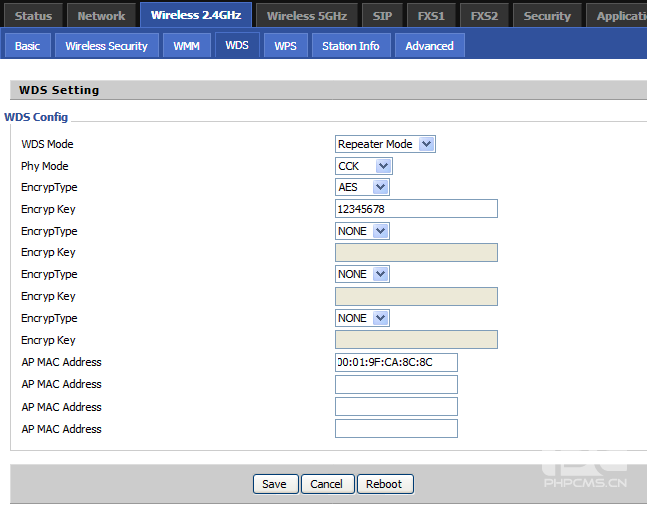Open the Network tab
647x507 pixels.
101,16
